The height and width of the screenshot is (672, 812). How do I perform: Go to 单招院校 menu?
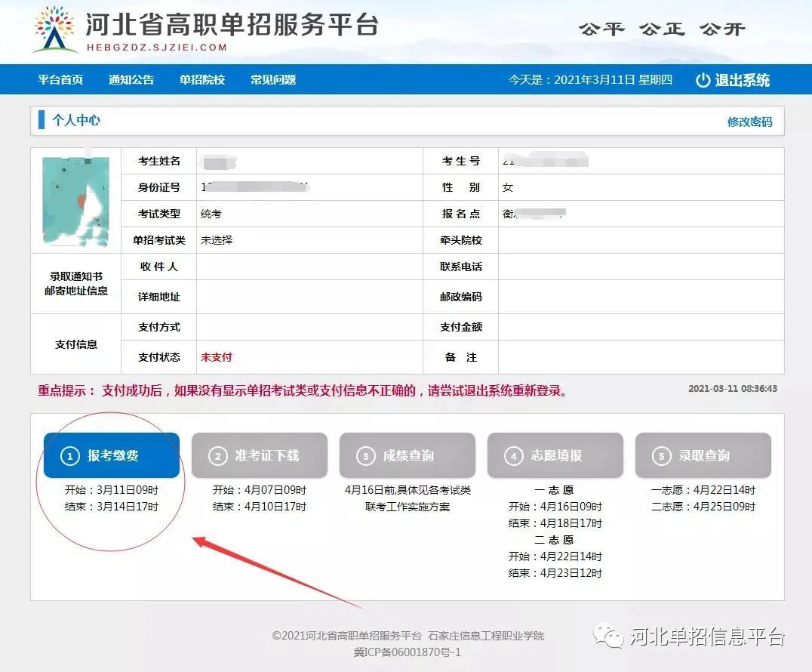click(202, 80)
